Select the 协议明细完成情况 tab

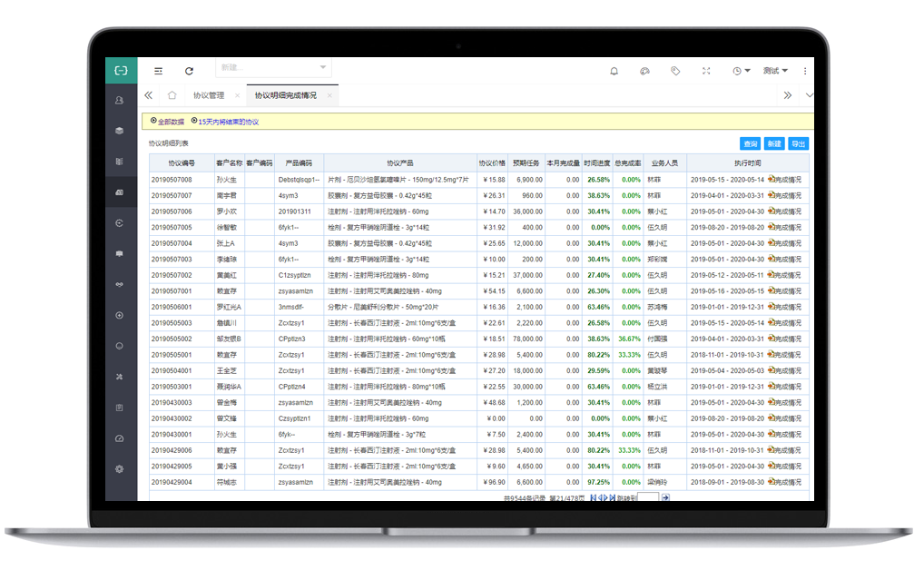[286, 95]
